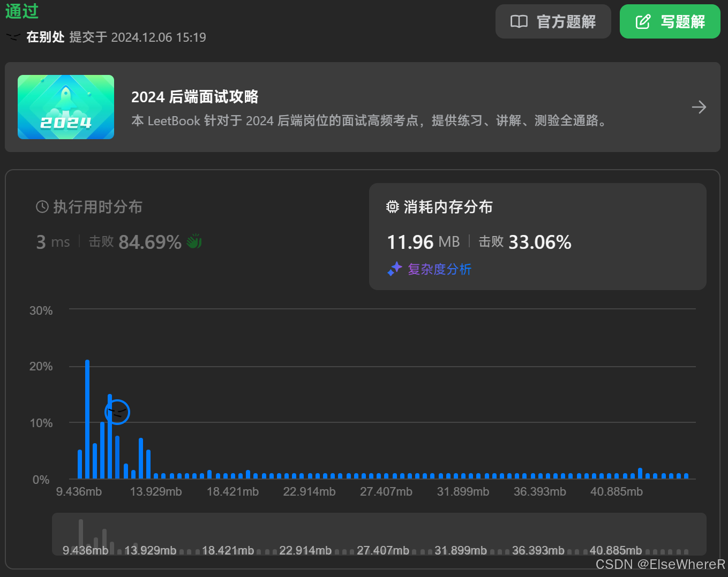Click the 通过 accepted status text
The image size is (728, 577).
point(22,11)
